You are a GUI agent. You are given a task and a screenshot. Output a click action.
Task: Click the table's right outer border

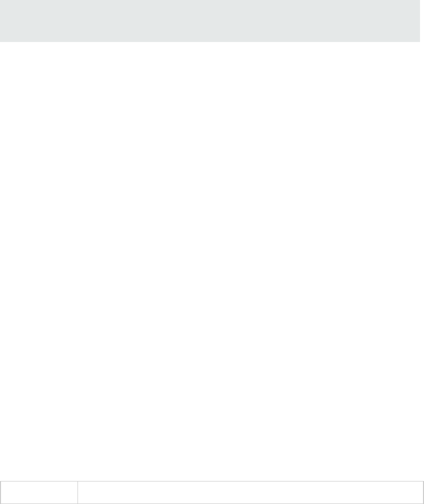click(423, 492)
